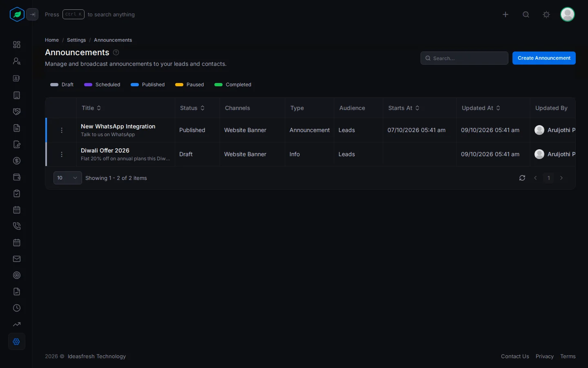Screen dimensions: 588x368
Task: Open the target goals sidebar icon
Action: [x=17, y=275]
